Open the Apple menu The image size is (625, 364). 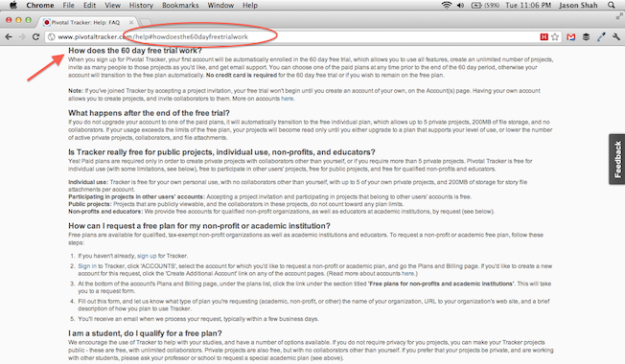[x=13, y=5]
